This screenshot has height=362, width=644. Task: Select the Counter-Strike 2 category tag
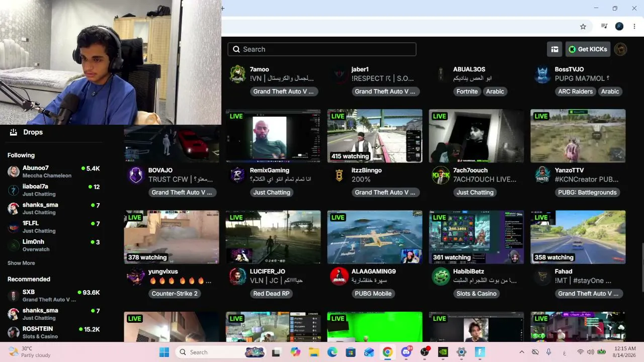click(x=175, y=294)
